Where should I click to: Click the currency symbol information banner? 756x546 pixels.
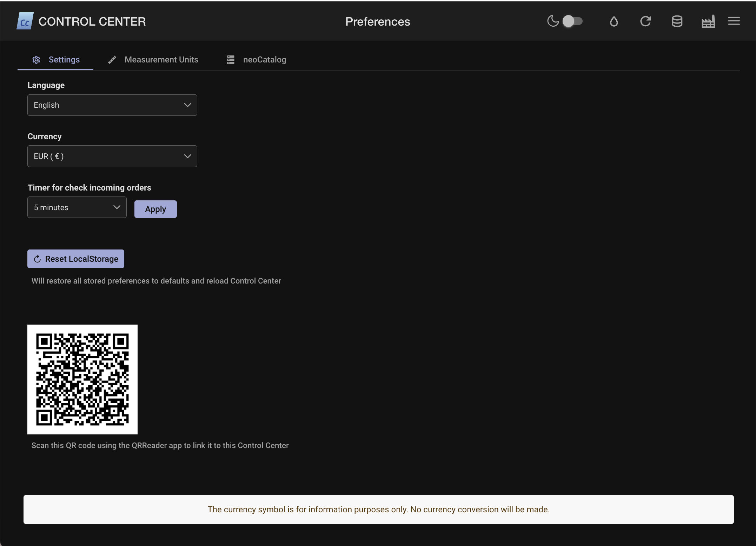(x=378, y=510)
